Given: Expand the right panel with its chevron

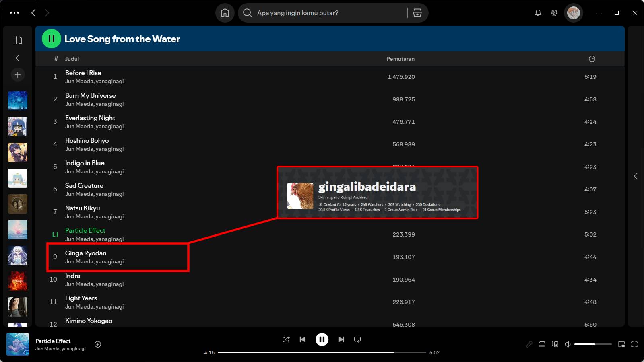Looking at the screenshot, I should (x=636, y=176).
